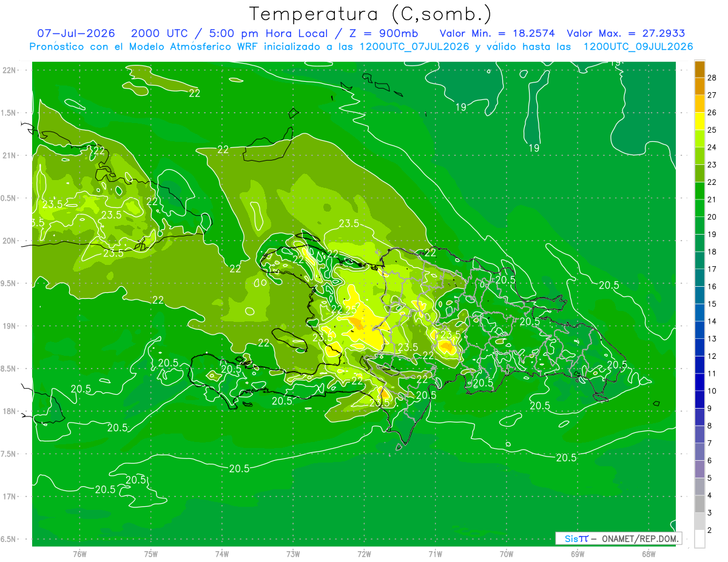Click the '17N' latitude axis label
728x562 pixels.
(x=10, y=497)
